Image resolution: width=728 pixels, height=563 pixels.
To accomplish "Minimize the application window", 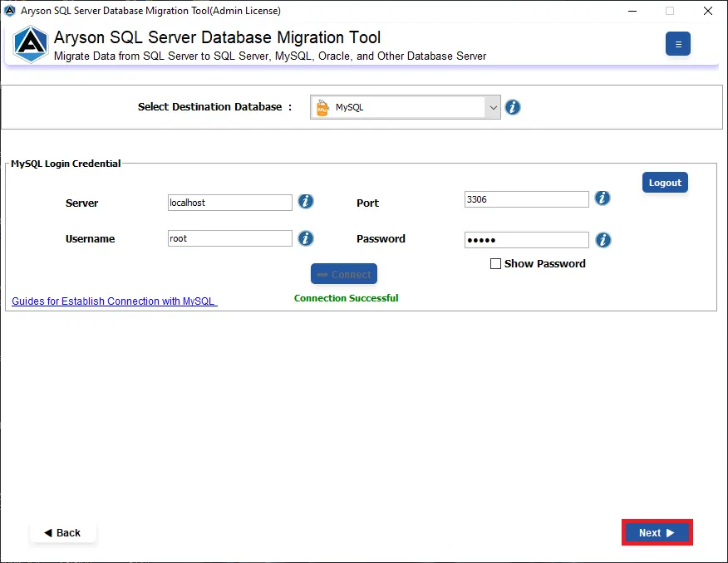I will click(x=632, y=11).
